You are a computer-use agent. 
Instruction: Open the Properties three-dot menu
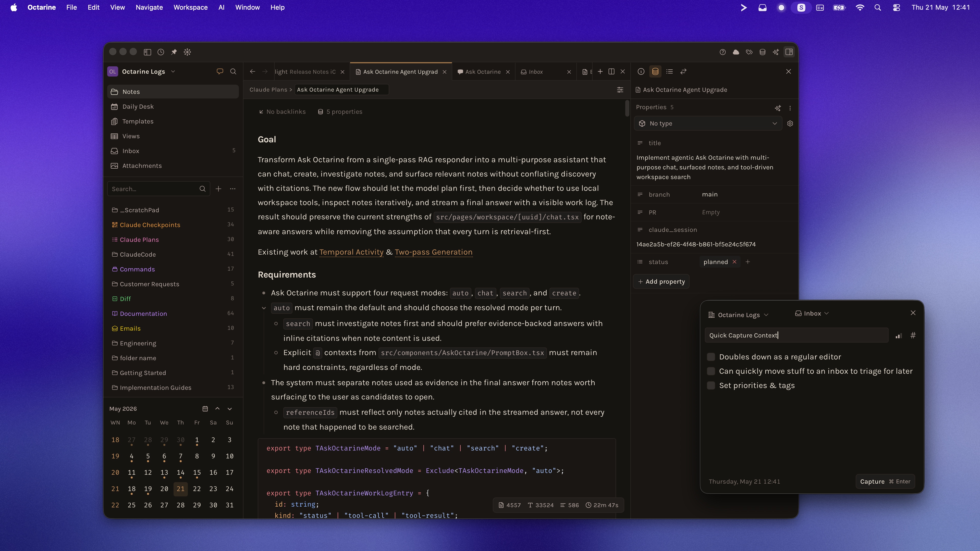[x=790, y=108]
